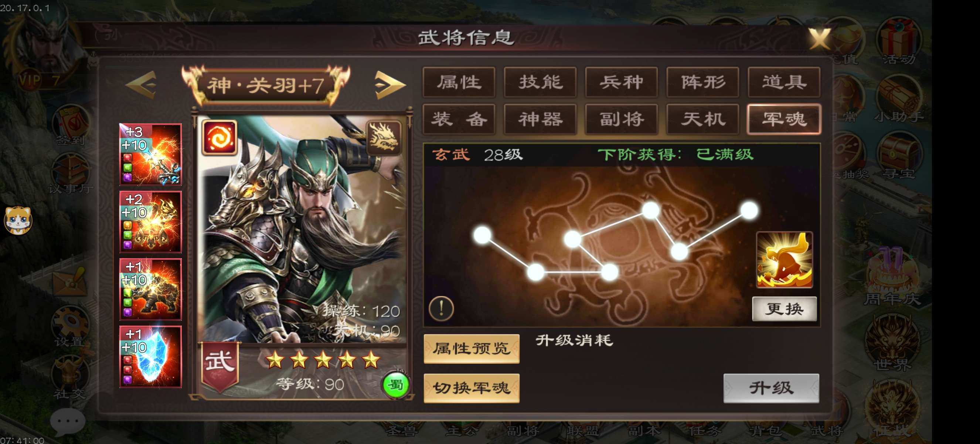Open the exclamation info icon

(441, 308)
